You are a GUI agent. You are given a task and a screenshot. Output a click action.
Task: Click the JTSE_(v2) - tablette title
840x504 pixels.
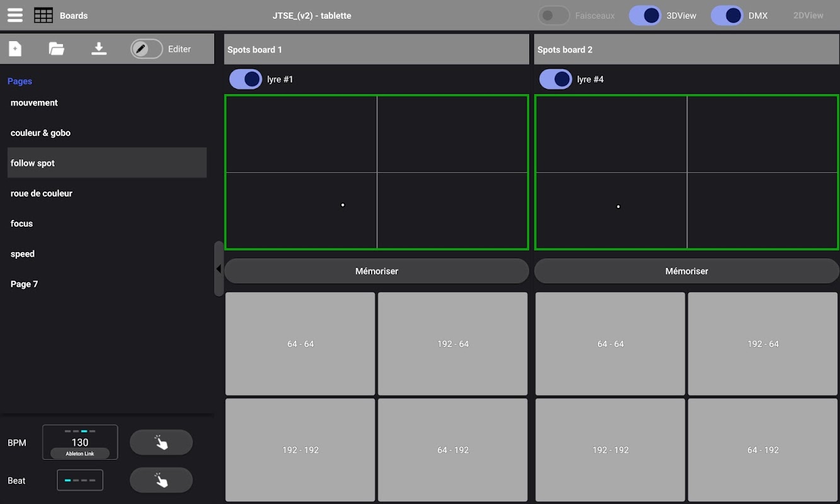coord(312,16)
